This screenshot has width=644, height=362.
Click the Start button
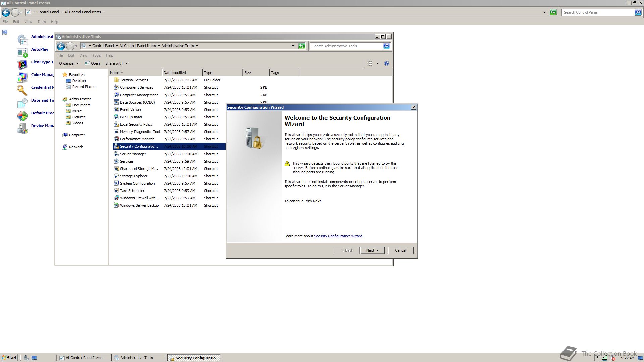click(9, 358)
